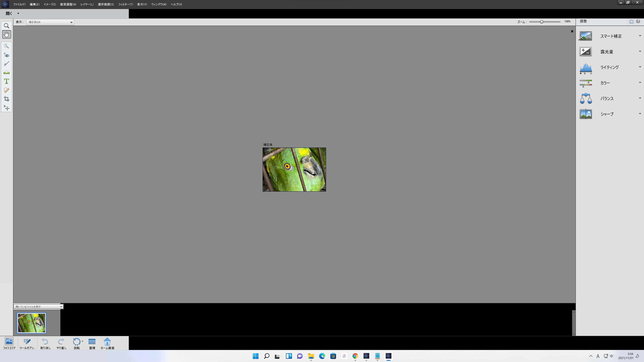
Task: Select the Quick Selection tool
Action: pyautogui.click(x=7, y=46)
